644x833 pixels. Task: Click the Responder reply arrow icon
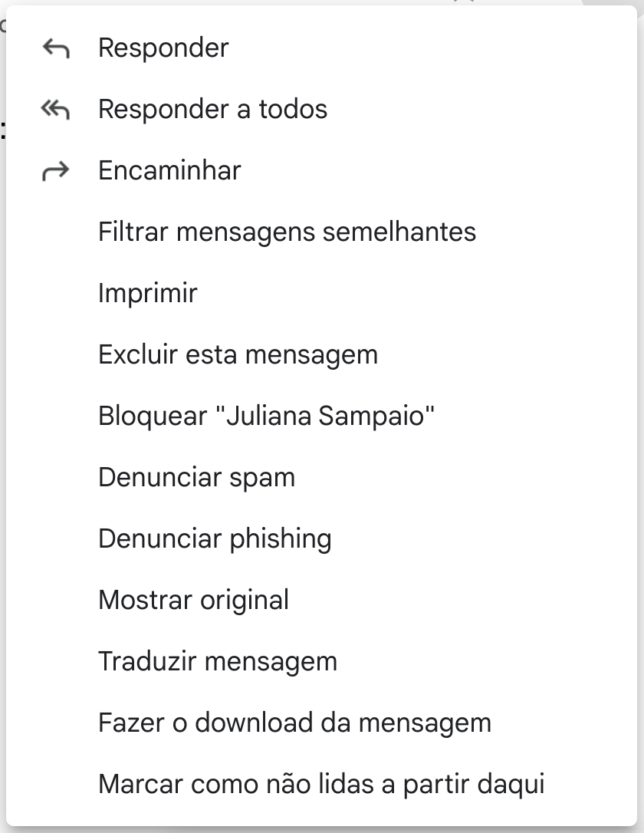pyautogui.click(x=54, y=48)
